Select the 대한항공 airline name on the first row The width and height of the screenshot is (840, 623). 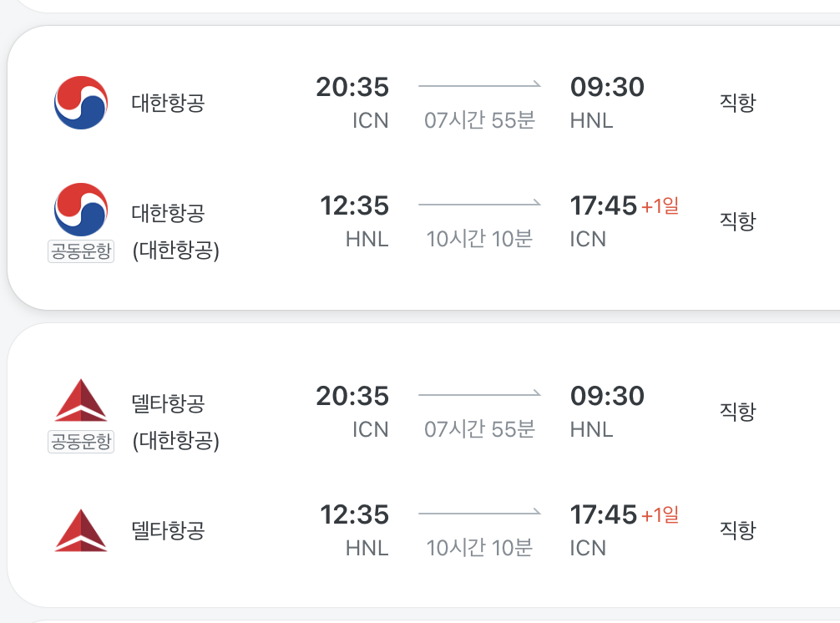point(168,104)
